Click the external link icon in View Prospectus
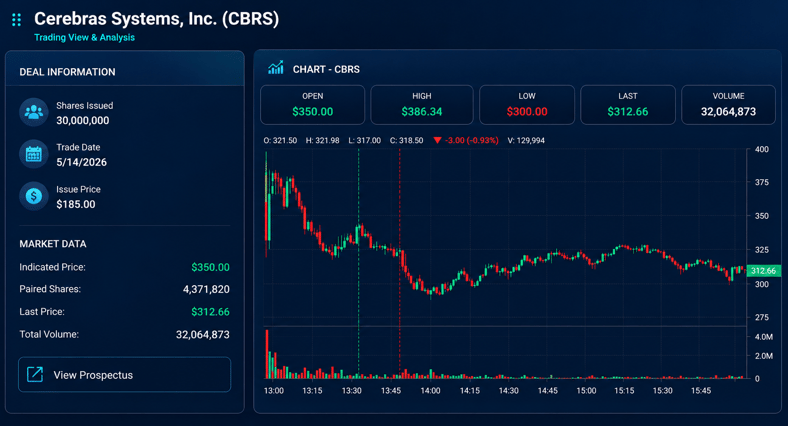 tap(35, 374)
